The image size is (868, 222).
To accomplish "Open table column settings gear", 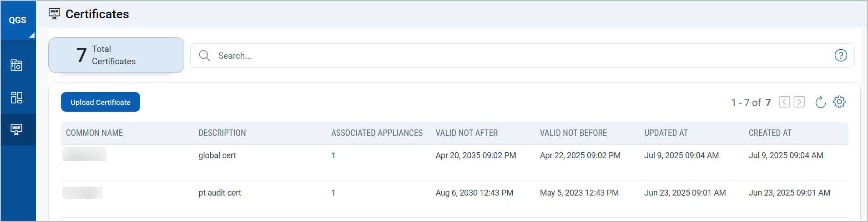I will pos(839,102).
